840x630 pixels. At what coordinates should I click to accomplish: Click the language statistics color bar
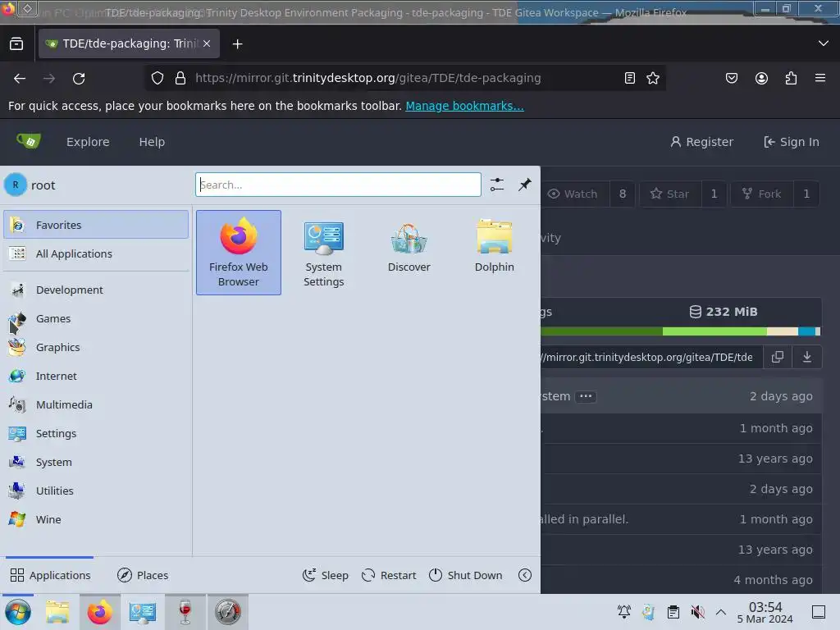680,331
